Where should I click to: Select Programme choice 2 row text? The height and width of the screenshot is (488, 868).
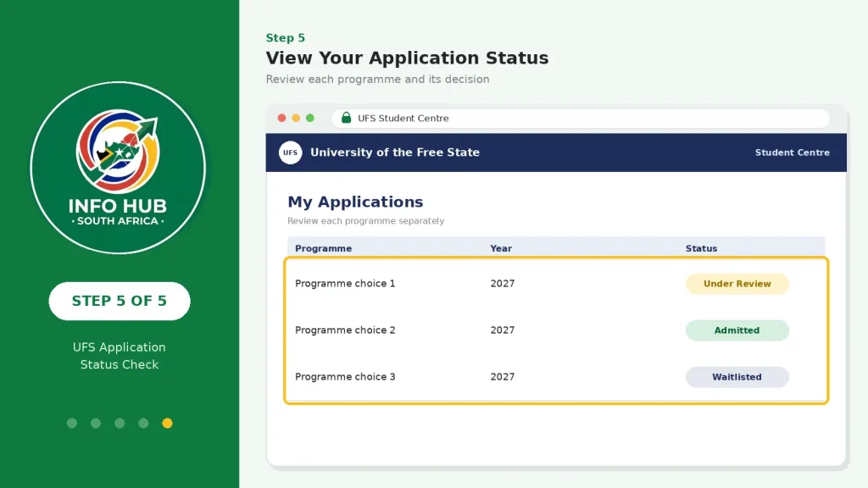coord(345,330)
